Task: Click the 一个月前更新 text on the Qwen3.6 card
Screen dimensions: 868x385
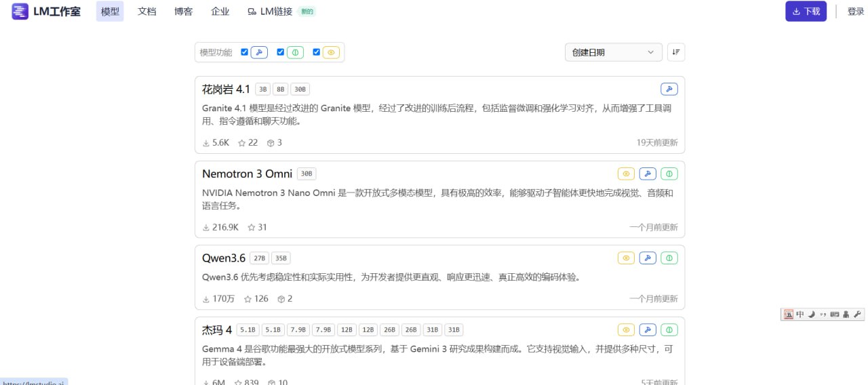Action: point(654,299)
